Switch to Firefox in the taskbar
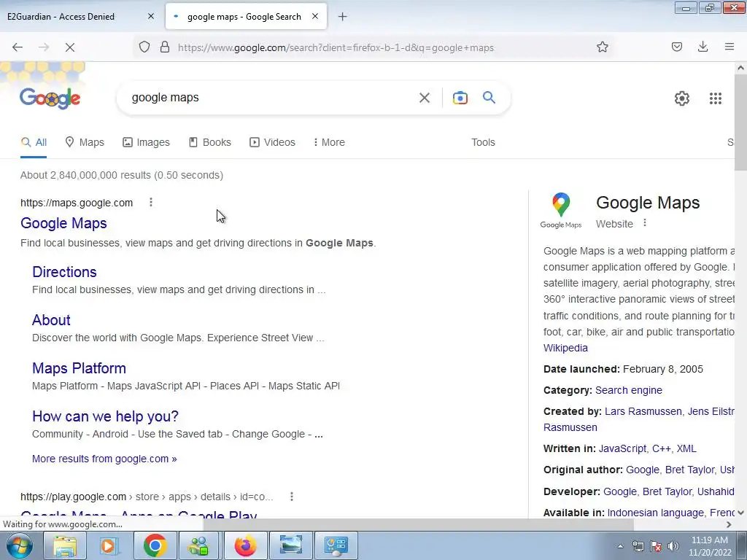The height and width of the screenshot is (560, 747). point(245,545)
